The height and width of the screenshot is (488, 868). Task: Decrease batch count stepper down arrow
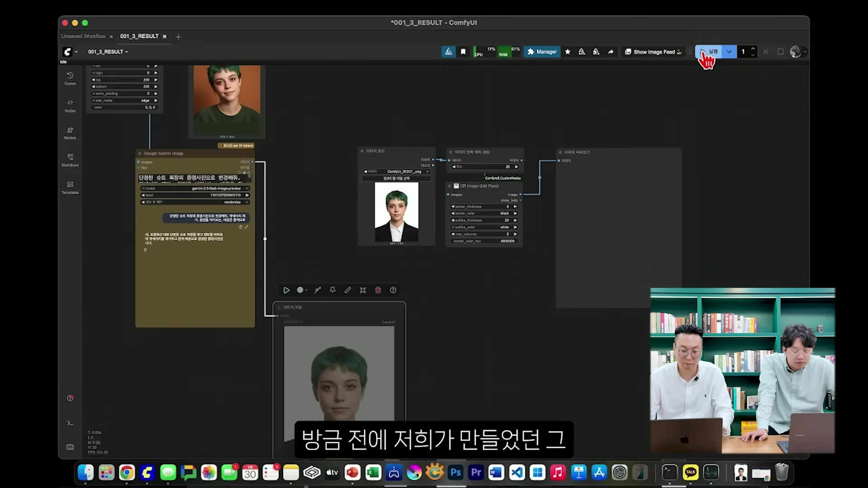point(753,55)
